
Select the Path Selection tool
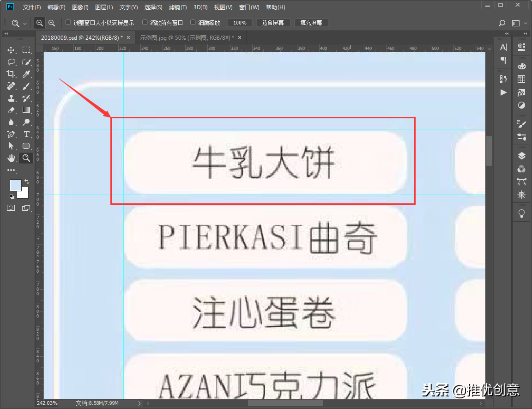click(11, 146)
